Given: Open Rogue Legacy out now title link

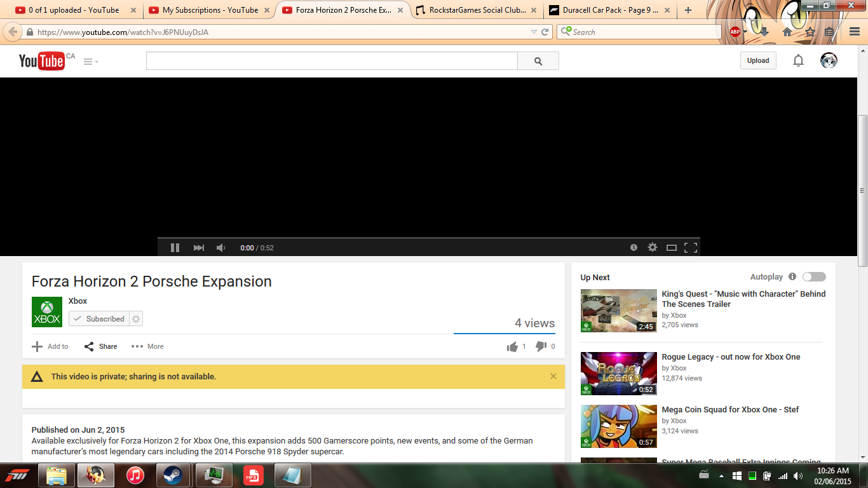Looking at the screenshot, I should click(x=731, y=357).
